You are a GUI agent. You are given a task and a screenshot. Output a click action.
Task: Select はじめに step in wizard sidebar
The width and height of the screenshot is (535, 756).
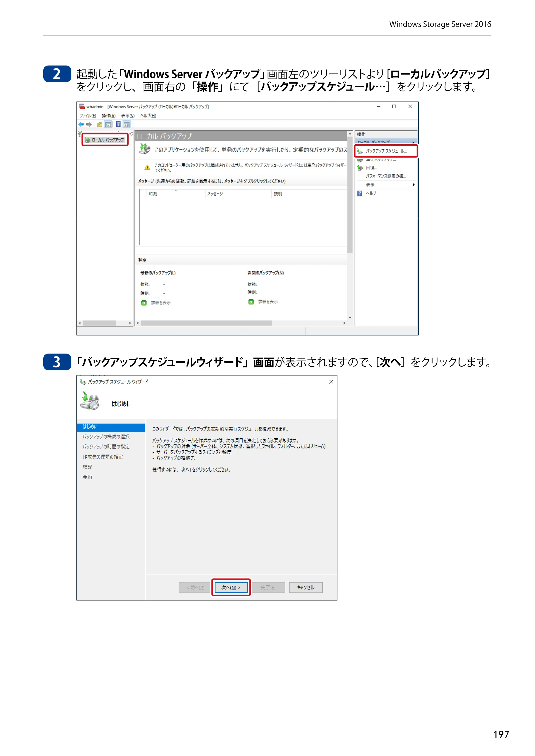(111, 427)
